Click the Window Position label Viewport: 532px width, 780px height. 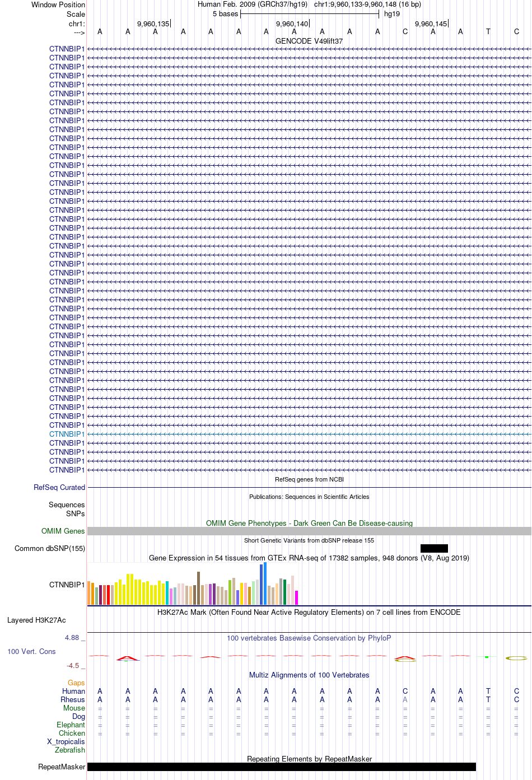(x=58, y=4)
